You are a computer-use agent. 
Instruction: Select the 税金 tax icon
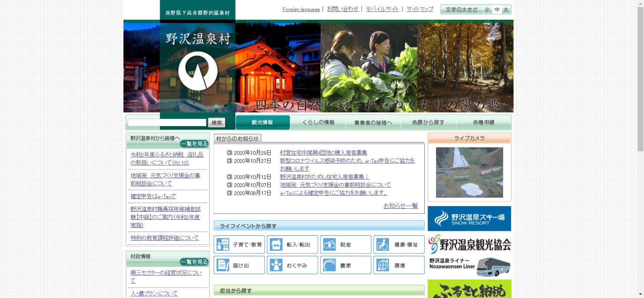329,245
